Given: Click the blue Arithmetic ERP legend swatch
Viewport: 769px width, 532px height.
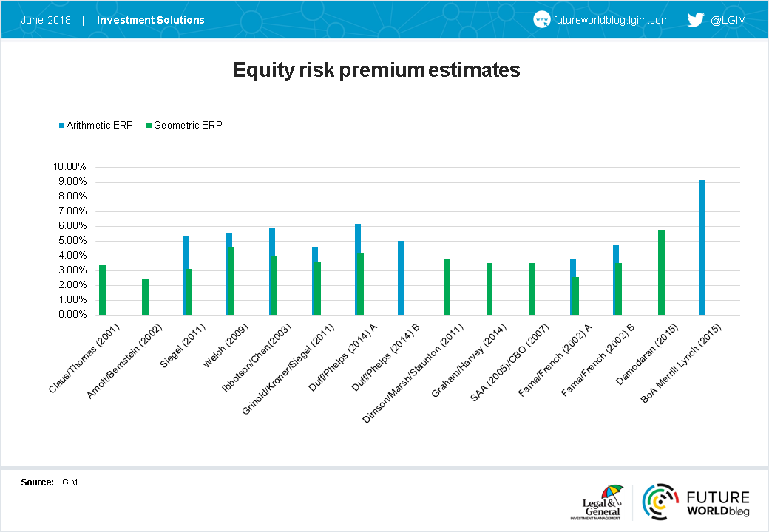Looking at the screenshot, I should click(62, 126).
